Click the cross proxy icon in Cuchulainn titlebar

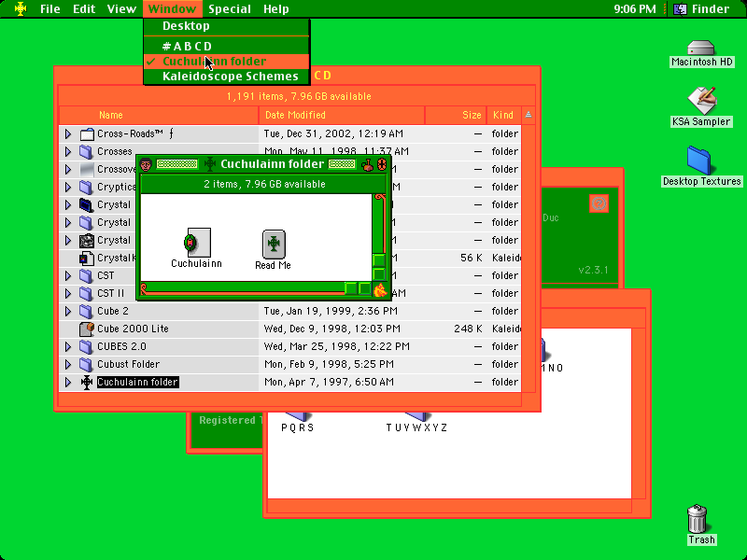pyautogui.click(x=210, y=165)
